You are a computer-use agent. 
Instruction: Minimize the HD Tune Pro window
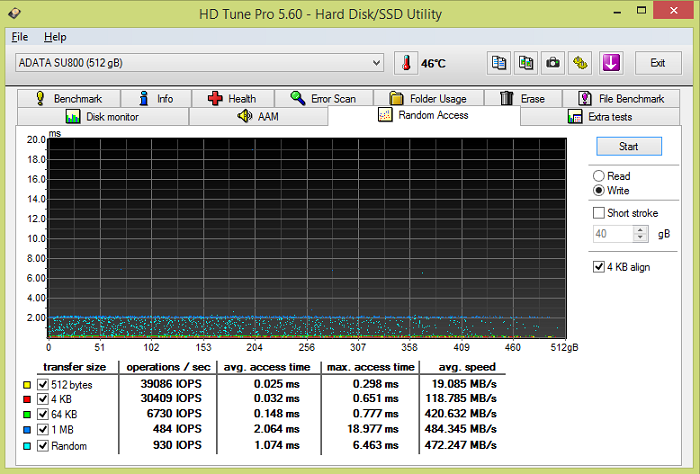[x=617, y=11]
